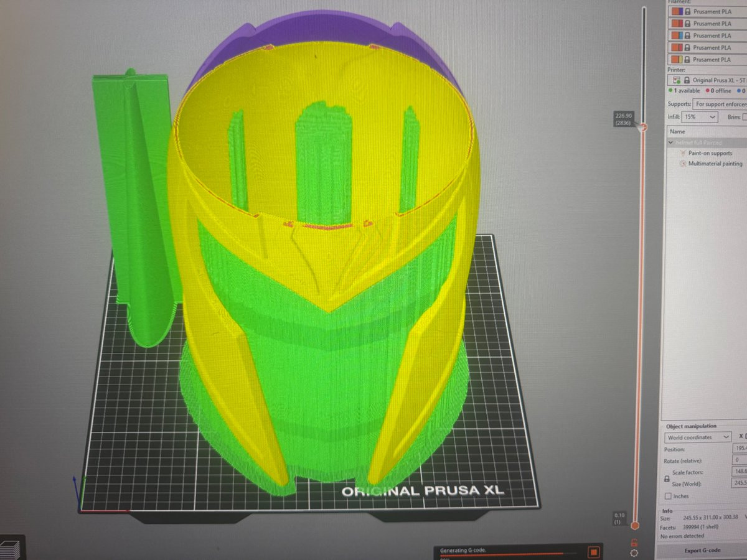This screenshot has width=747, height=560.
Task: Click the gear icon below the layer slider
Action: click(x=634, y=553)
